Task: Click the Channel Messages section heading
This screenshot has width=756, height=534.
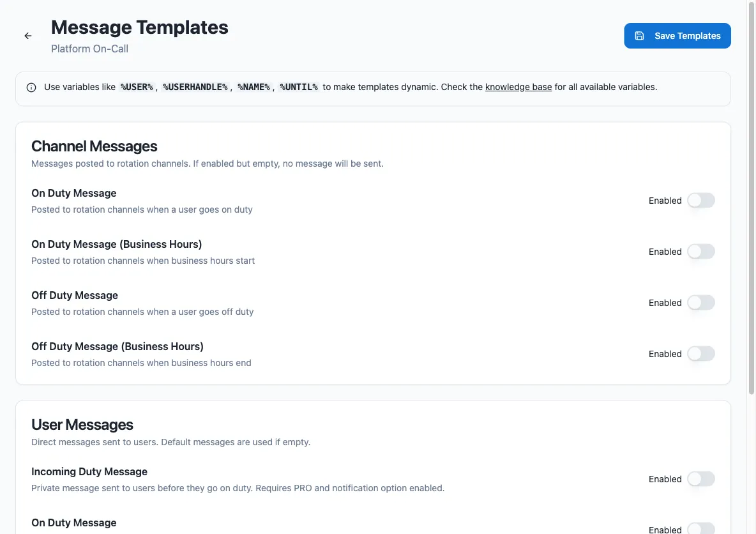Action: pos(94,146)
